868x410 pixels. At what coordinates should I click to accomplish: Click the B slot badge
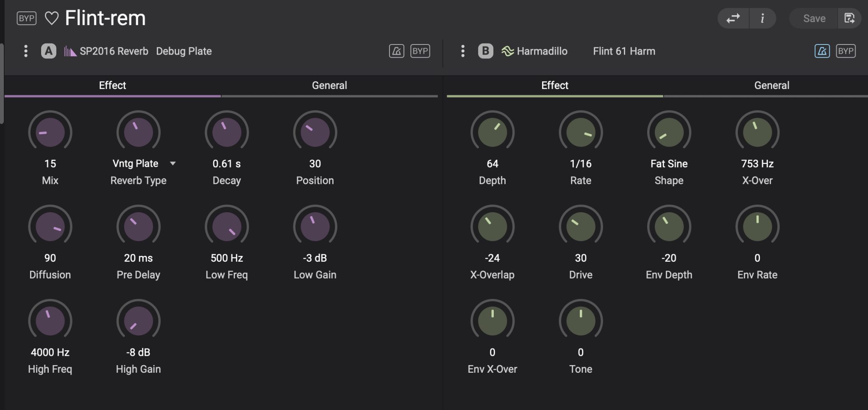(486, 51)
